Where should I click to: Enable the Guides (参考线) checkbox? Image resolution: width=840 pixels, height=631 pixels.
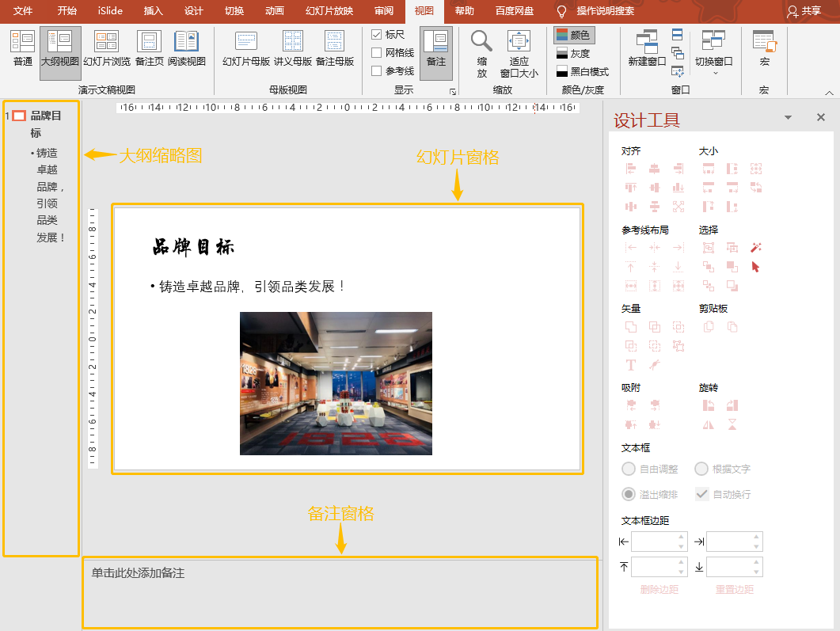pos(377,70)
